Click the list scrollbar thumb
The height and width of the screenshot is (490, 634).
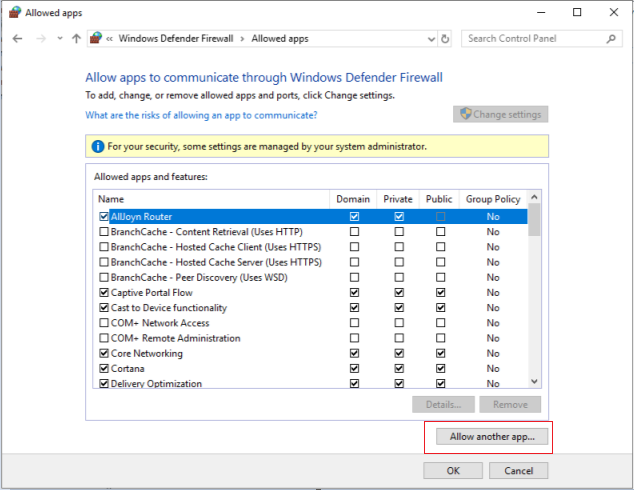pyautogui.click(x=534, y=220)
